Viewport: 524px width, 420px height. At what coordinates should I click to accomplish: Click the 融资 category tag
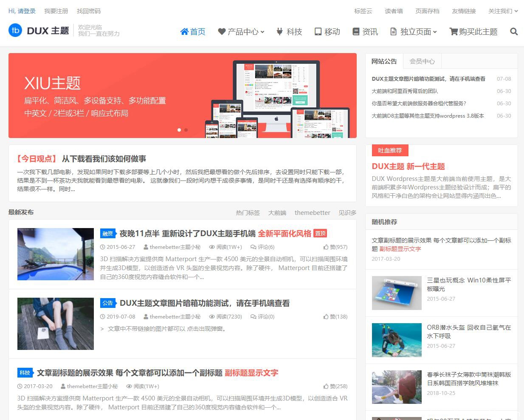point(108,233)
